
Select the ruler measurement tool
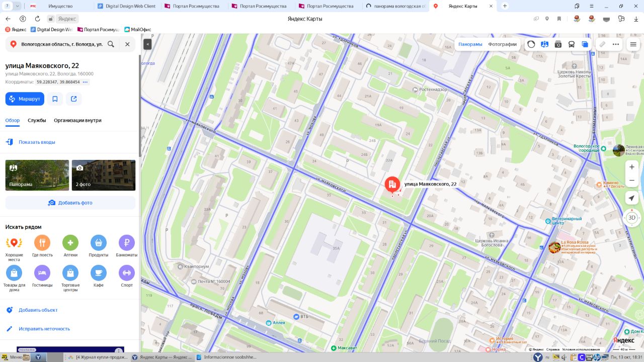pyautogui.click(x=602, y=44)
